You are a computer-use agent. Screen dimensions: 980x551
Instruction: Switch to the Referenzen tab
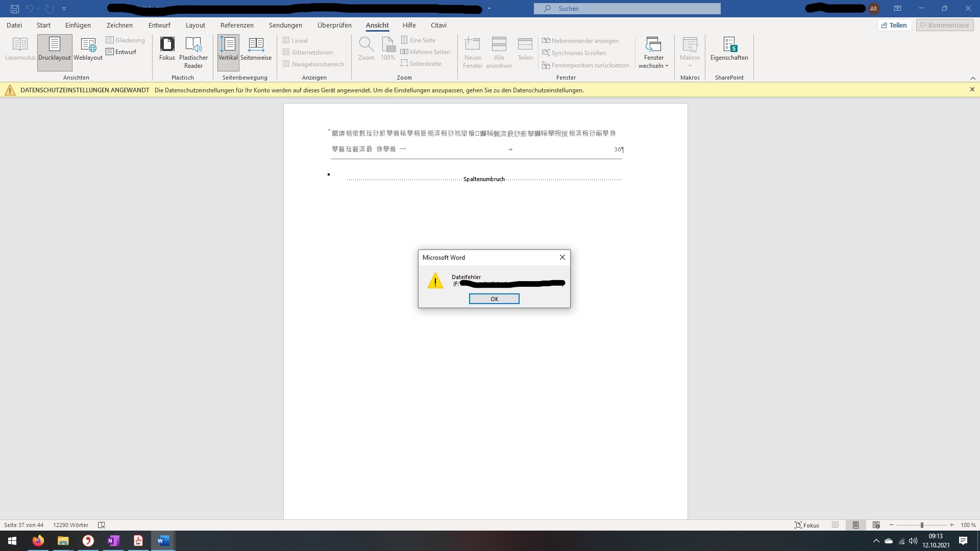point(237,25)
